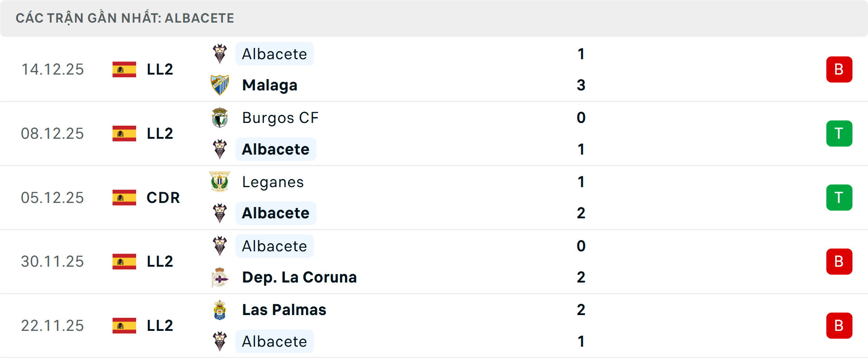Open the Dep. La Coruna team link
Screen dimensions: 868x358
pyautogui.click(x=299, y=277)
